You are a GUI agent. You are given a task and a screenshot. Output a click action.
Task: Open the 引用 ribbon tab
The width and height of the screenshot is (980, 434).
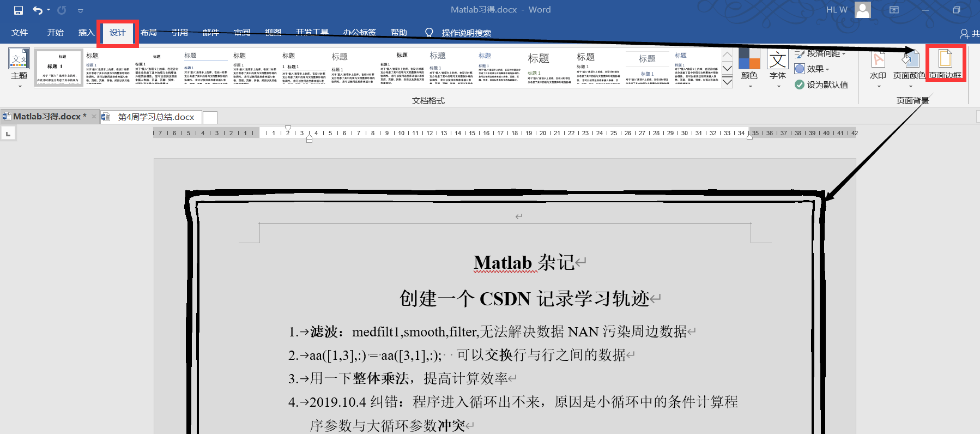pos(180,33)
